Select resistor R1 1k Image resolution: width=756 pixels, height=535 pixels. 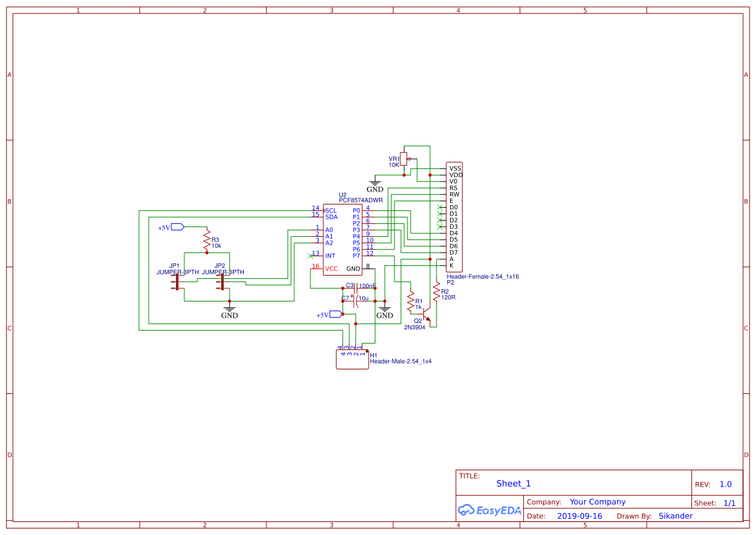(x=411, y=301)
